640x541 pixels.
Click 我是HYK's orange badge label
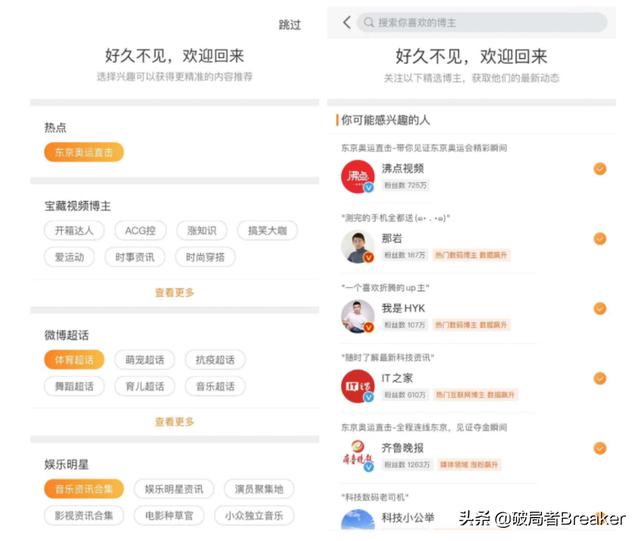tap(471, 325)
